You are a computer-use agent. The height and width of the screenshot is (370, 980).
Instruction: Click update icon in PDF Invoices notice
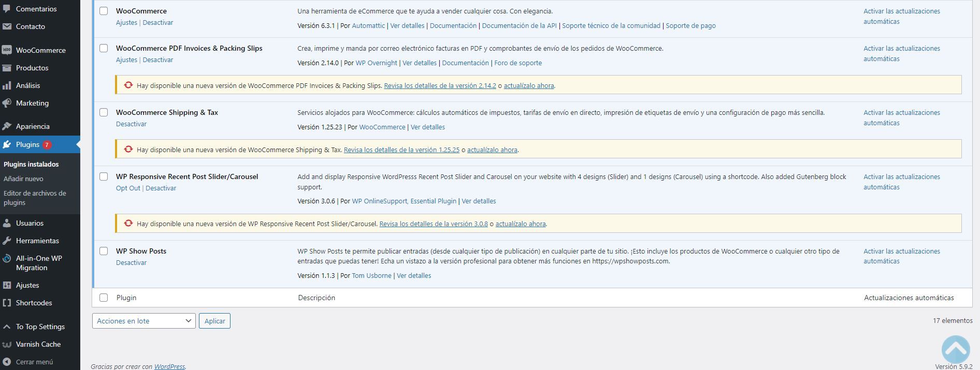128,85
